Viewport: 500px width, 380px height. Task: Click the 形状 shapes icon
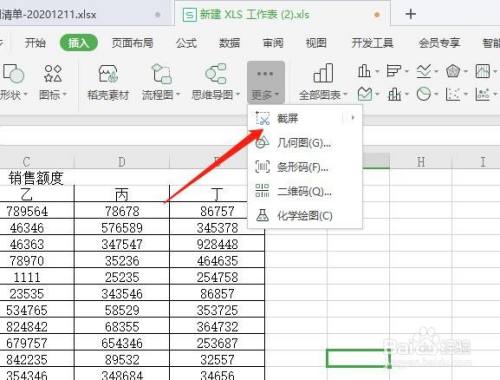pyautogui.click(x=13, y=73)
